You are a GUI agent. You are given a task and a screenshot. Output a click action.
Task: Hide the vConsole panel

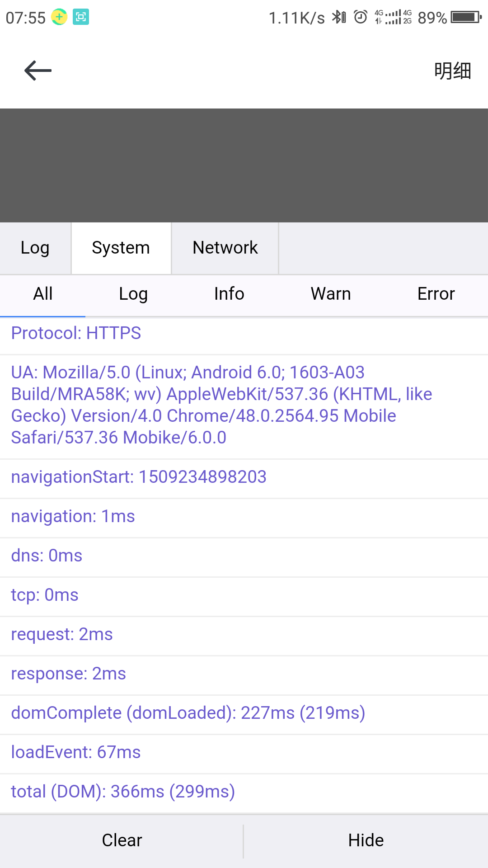tap(366, 841)
